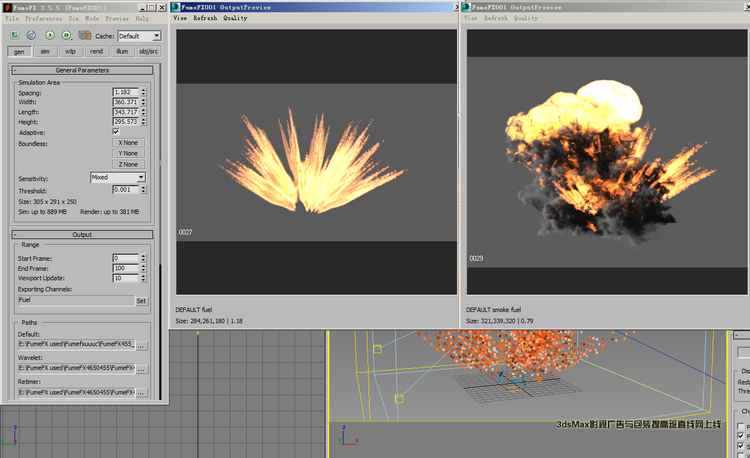Adjust the End Frame spinner arrows
The width and height of the screenshot is (750, 458).
pyautogui.click(x=143, y=268)
